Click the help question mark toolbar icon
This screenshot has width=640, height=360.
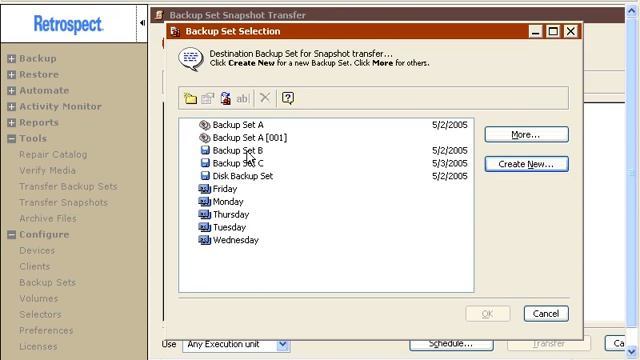click(288, 98)
